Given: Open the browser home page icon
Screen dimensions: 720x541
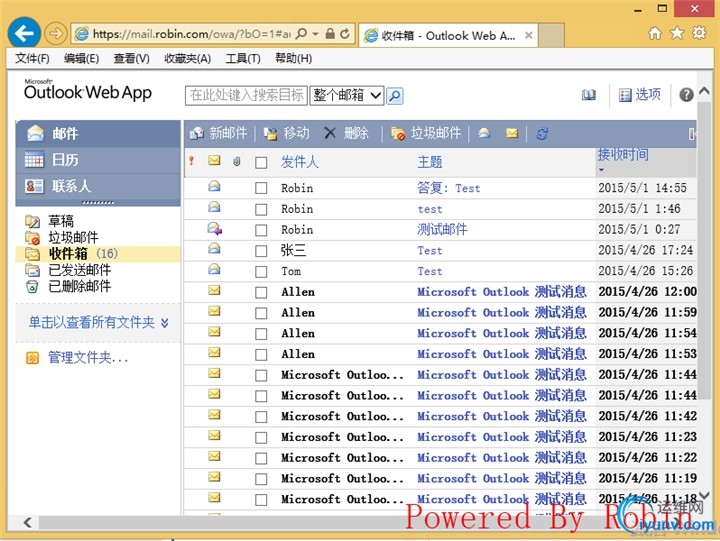Looking at the screenshot, I should [655, 33].
